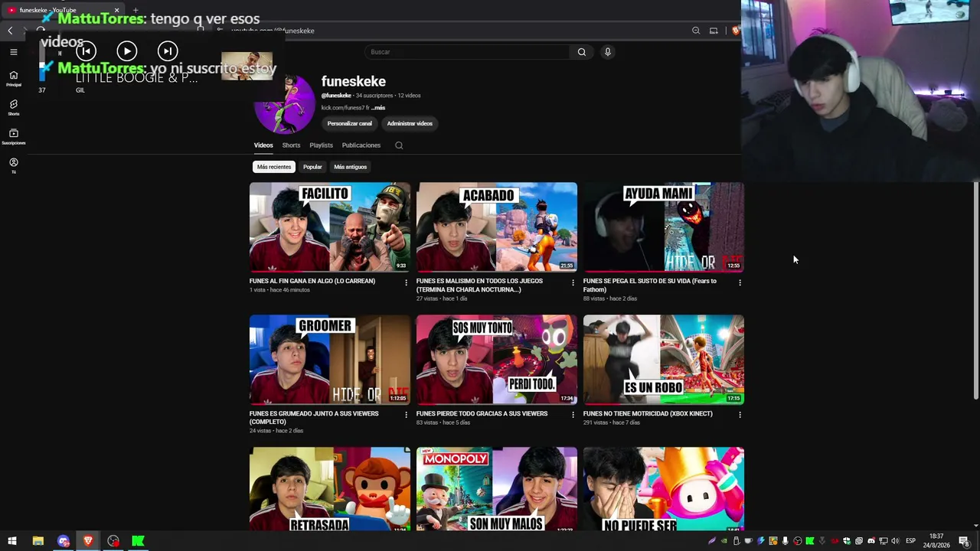Open Shorts from the left sidebar
The height and width of the screenshot is (551, 980).
[14, 107]
